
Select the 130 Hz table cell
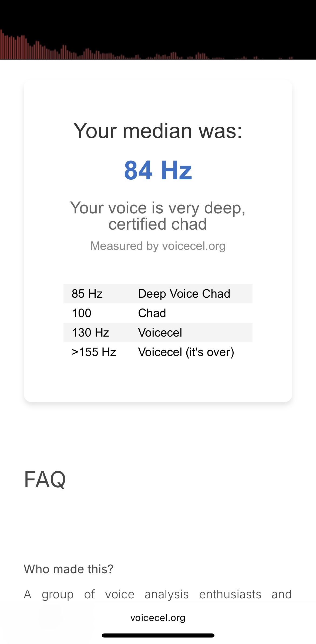pyautogui.click(x=90, y=333)
